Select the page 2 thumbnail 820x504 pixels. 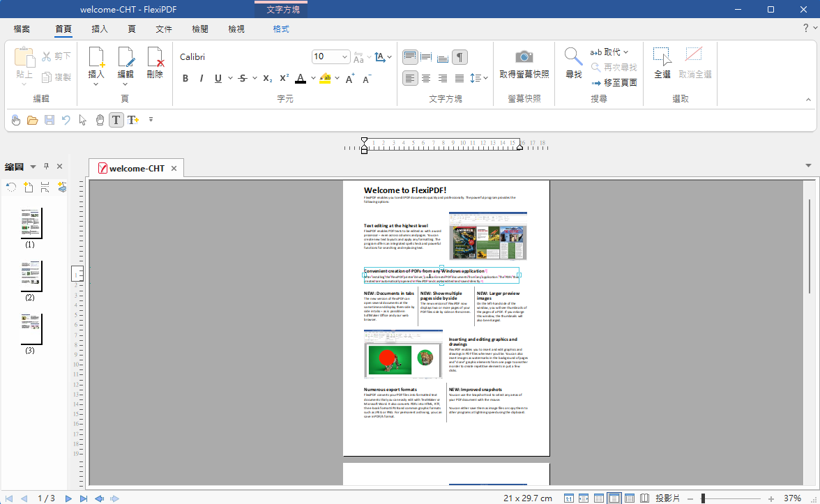30,276
